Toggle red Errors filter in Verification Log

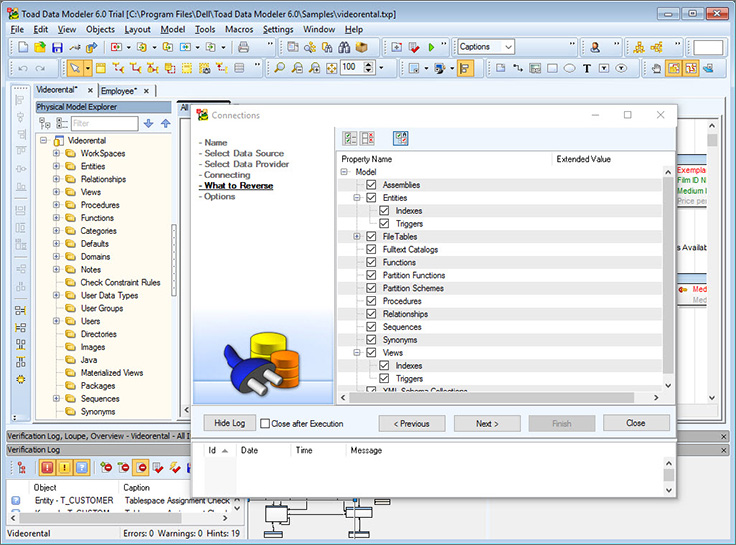click(47, 468)
